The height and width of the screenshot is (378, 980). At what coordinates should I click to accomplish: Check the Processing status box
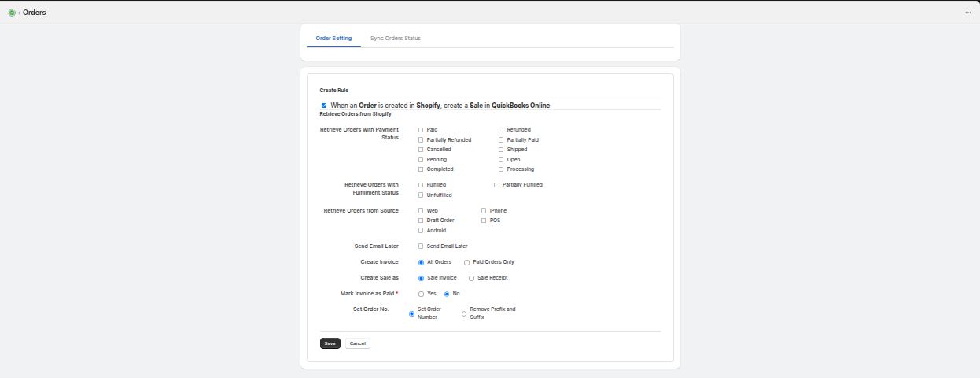click(x=501, y=169)
